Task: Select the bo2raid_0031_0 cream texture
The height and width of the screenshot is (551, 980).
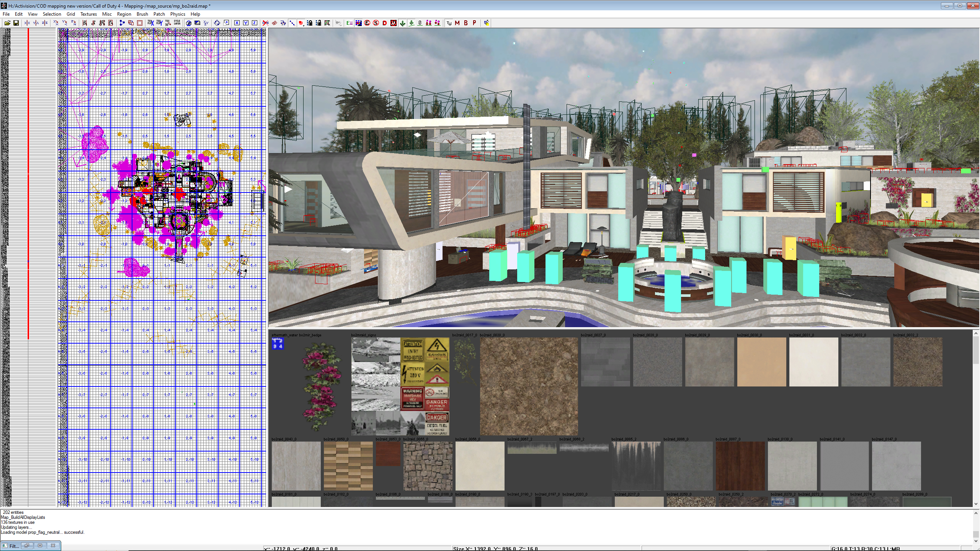Action: point(813,362)
